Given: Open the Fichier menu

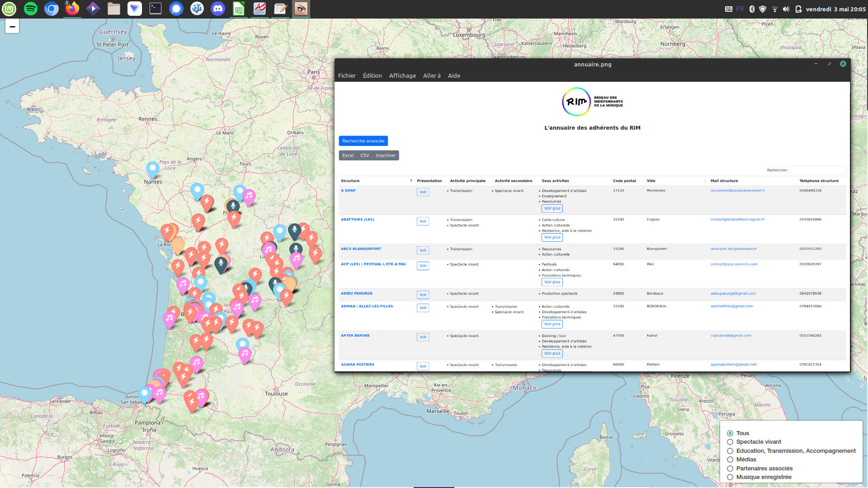Looking at the screenshot, I should pyautogui.click(x=347, y=75).
